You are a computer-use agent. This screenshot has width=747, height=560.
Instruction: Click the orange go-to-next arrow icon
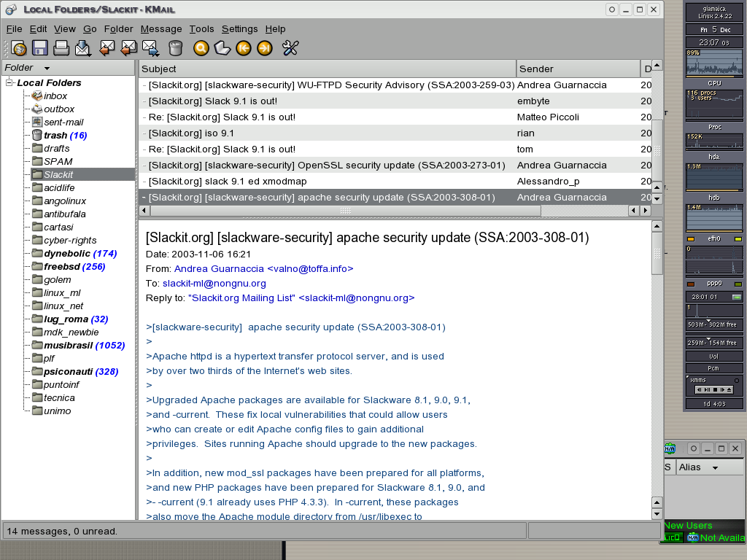[264, 48]
